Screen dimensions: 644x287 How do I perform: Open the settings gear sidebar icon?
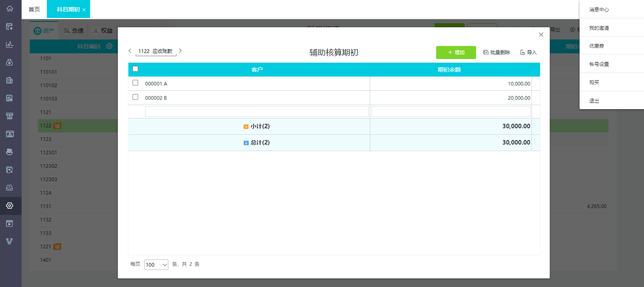[10, 206]
